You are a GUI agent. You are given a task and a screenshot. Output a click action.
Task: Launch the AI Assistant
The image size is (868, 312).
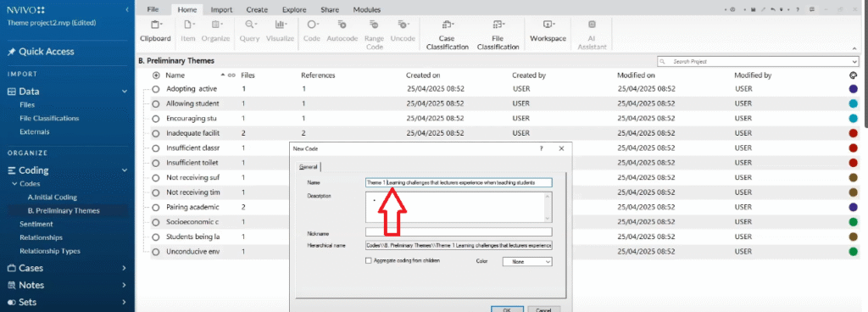(x=592, y=35)
